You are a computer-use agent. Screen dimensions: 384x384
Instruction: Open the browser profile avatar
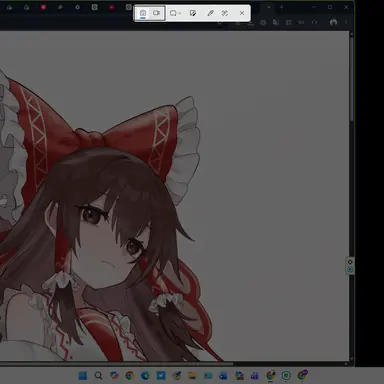[333, 22]
